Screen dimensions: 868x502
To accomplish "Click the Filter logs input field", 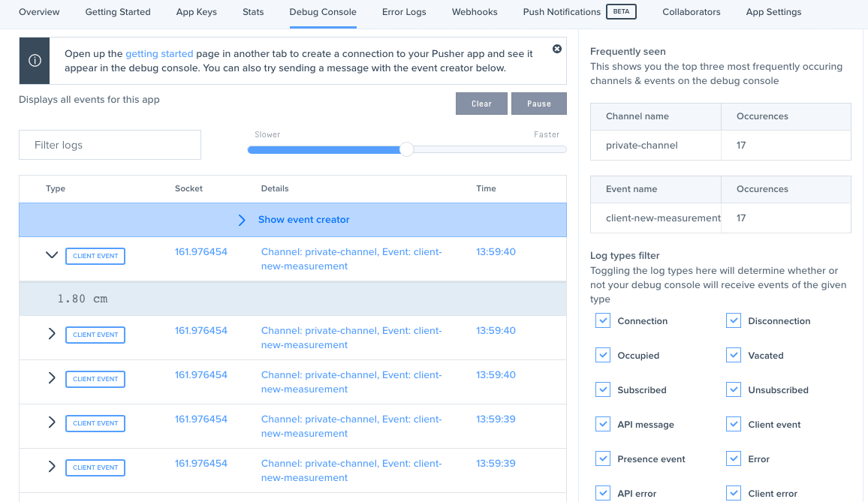I will tap(110, 145).
